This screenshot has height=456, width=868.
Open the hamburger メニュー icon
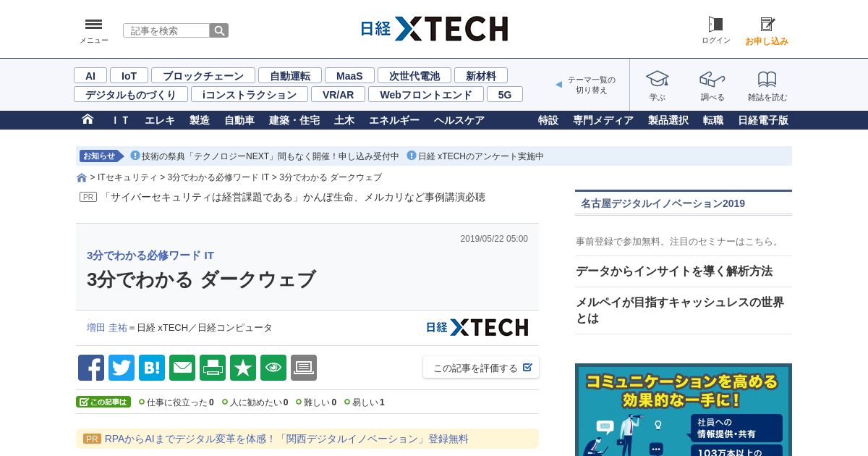coord(93,25)
